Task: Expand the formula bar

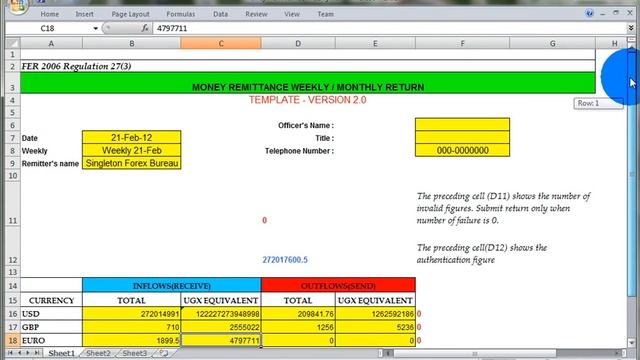Action: [x=631, y=28]
